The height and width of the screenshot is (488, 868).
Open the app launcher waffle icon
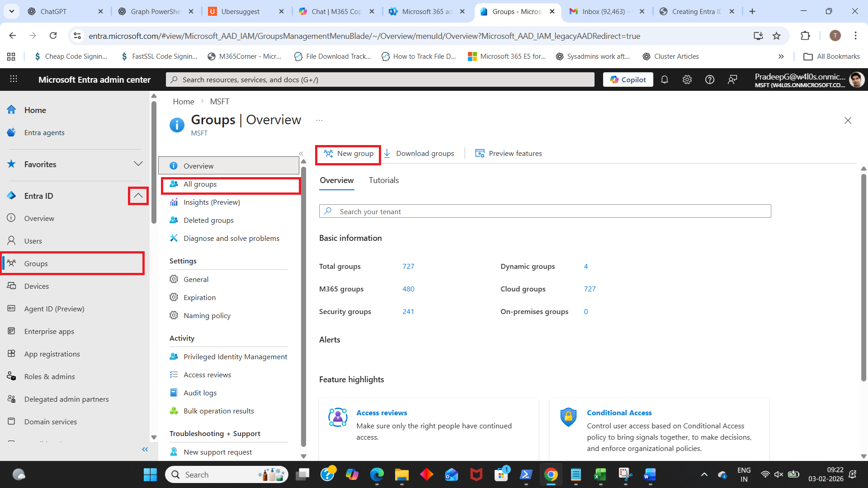(14, 79)
